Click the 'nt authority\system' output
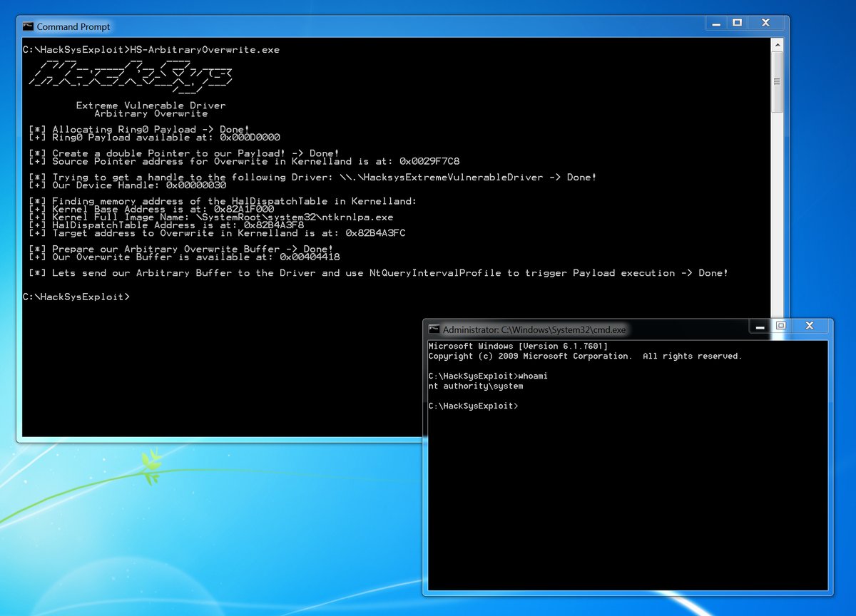This screenshot has width=856, height=616. (x=476, y=386)
